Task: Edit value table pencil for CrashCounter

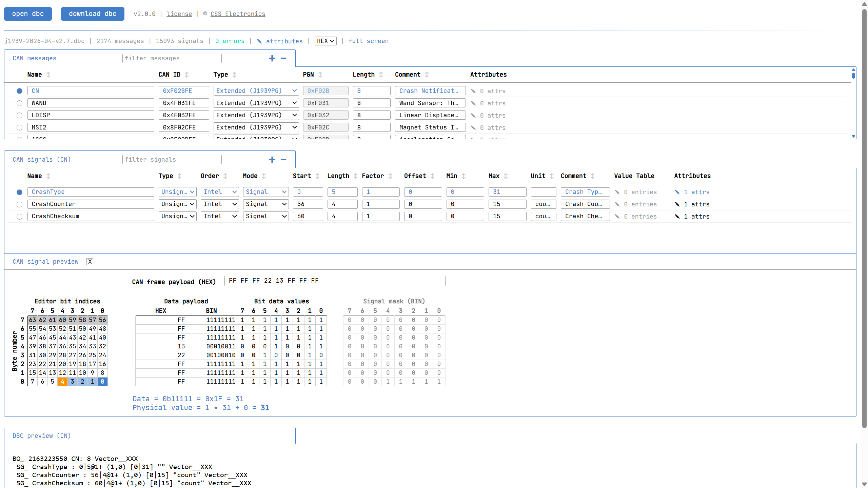Action: [617, 204]
